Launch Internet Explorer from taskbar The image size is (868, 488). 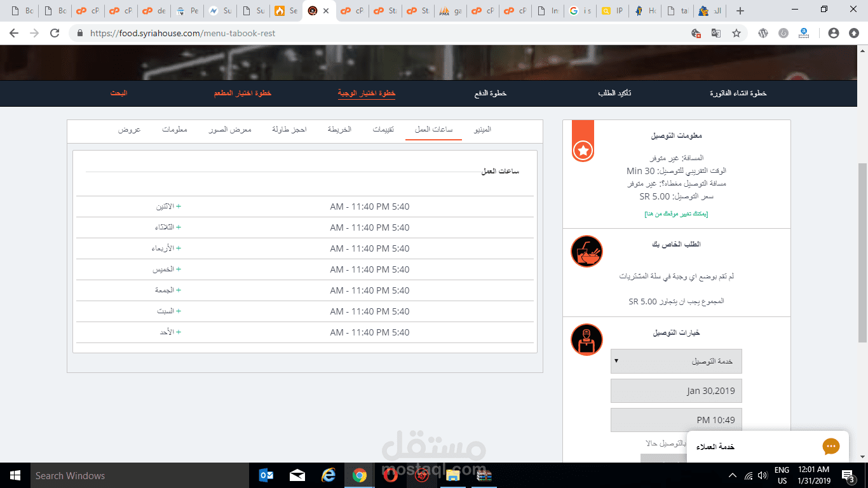coord(329,475)
